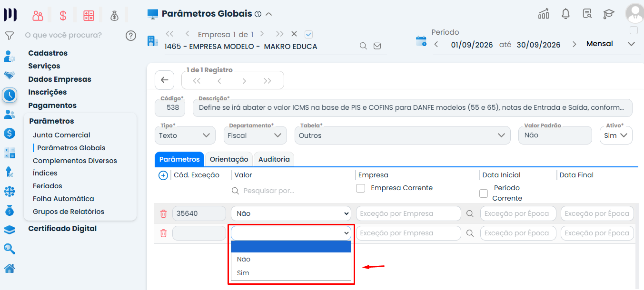Select Não in the open dropdown list

(x=291, y=259)
